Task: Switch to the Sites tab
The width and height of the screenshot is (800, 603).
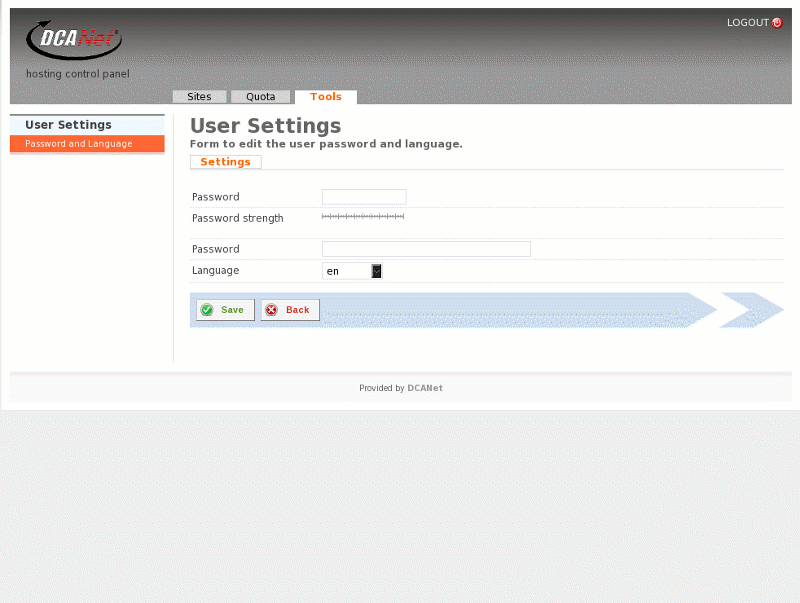Action: tap(199, 97)
